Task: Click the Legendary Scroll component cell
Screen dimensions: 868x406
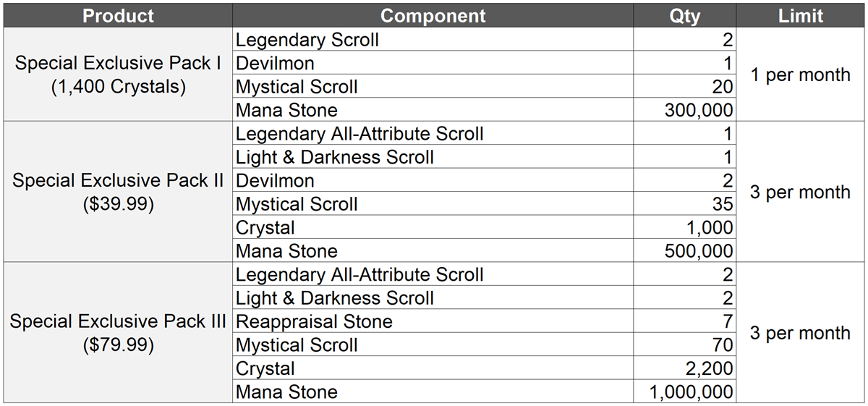Action: coord(433,40)
